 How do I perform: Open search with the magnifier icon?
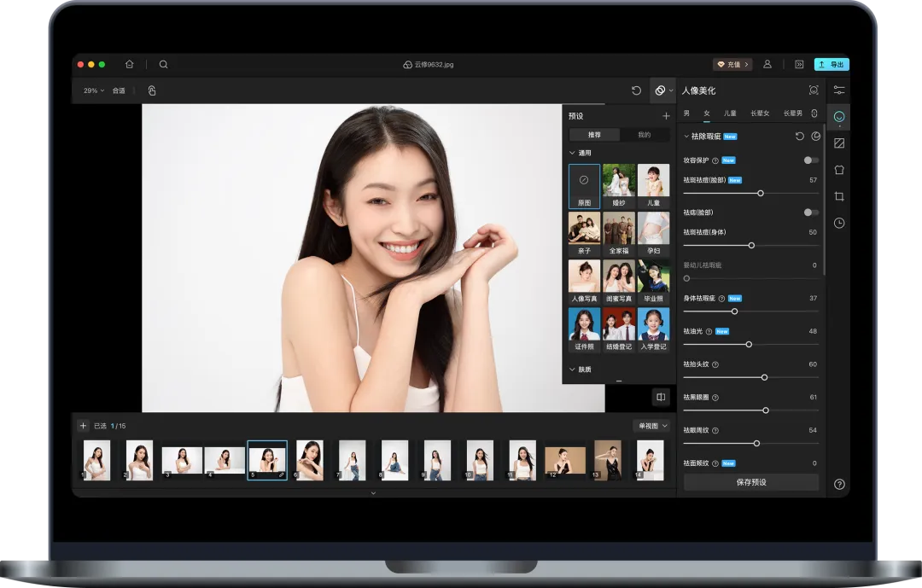click(163, 64)
